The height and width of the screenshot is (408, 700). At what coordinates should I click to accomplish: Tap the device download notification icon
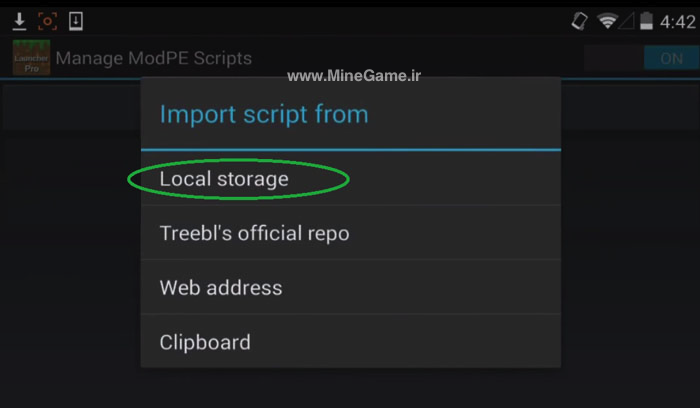click(x=76, y=21)
